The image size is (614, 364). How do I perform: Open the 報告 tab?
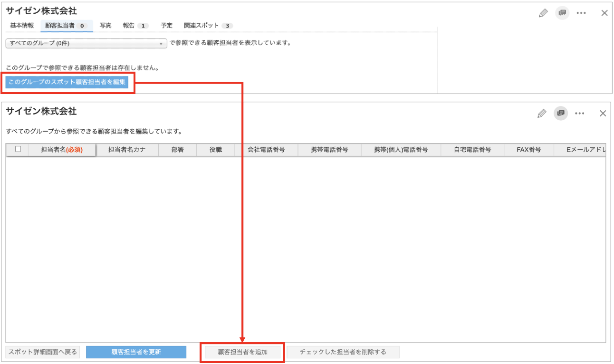coord(135,26)
